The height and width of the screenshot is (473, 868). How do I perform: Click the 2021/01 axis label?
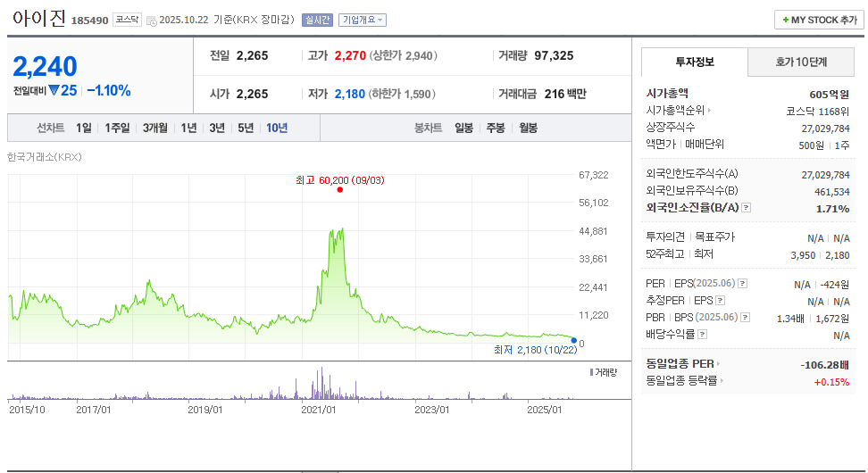pos(318,410)
